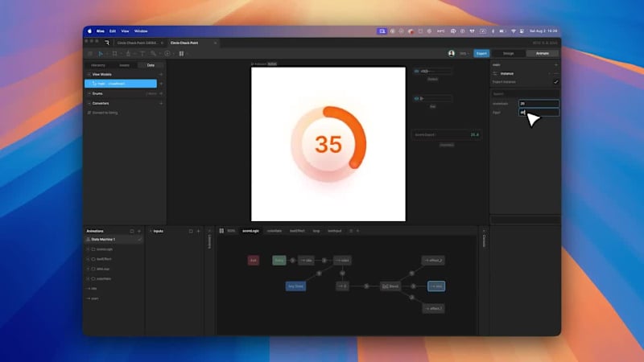Screen dimensions: 644x362
Task: Open the View menu
Action: pyautogui.click(x=125, y=31)
